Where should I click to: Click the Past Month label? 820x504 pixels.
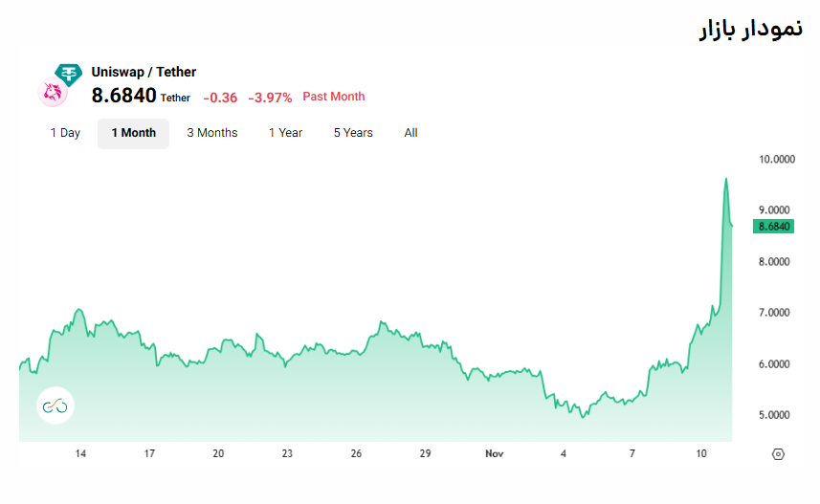point(333,97)
